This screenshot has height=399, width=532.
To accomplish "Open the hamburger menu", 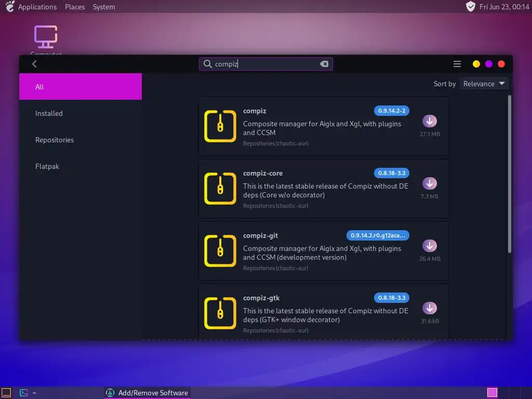I will pyautogui.click(x=457, y=64).
